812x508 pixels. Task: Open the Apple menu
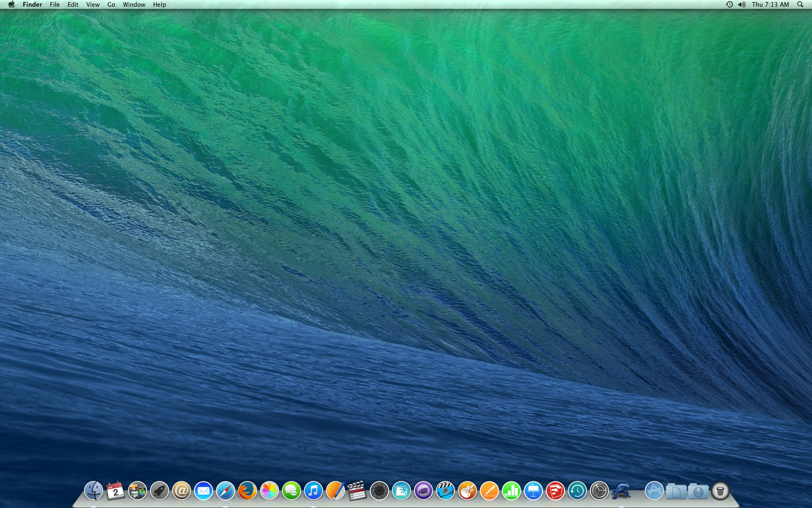pos(11,5)
